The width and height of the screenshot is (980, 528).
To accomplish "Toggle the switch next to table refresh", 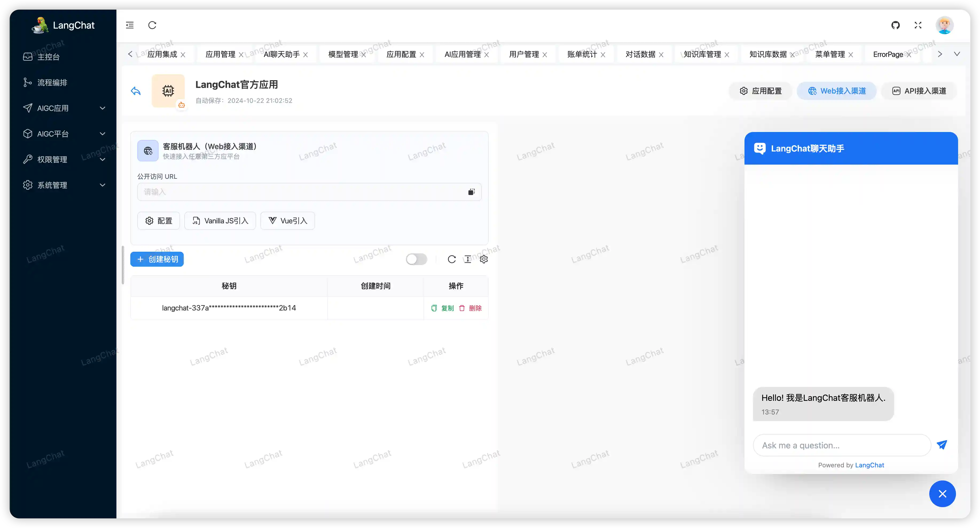I will coord(416,259).
